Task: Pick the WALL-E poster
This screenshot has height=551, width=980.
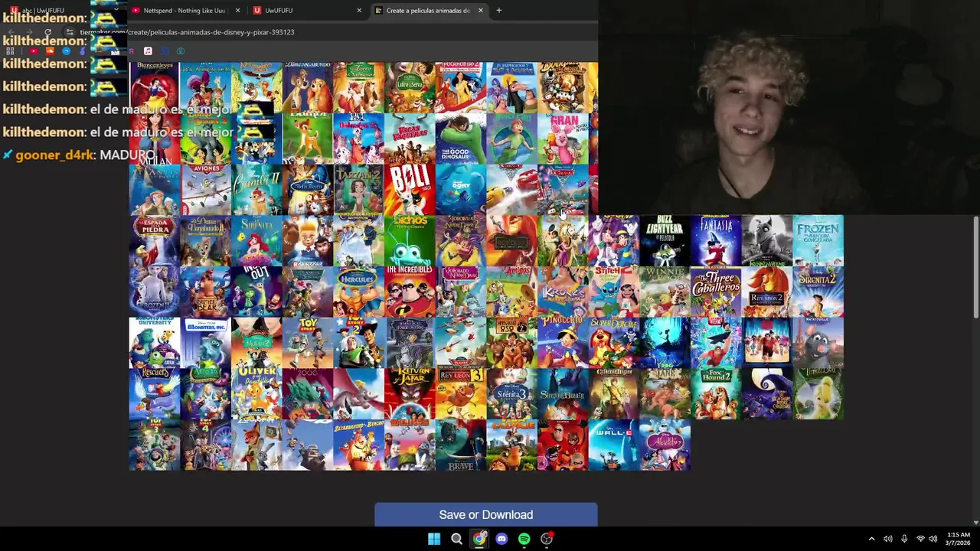Action: coord(614,445)
